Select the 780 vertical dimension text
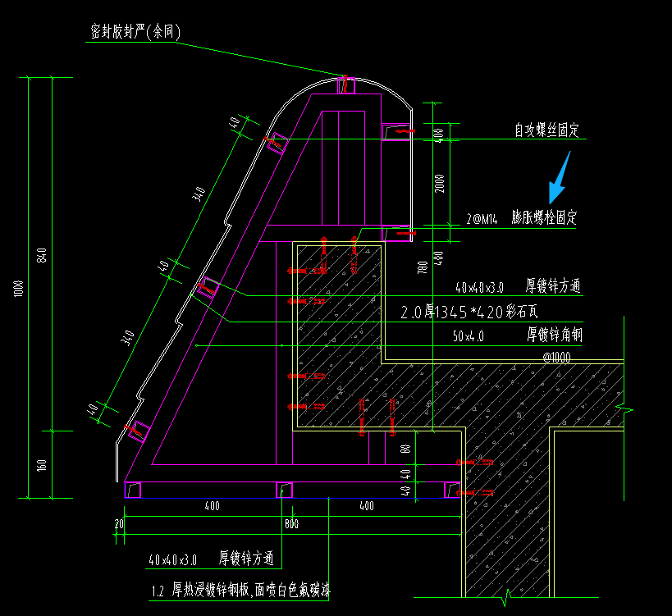This screenshot has width=672, height=616. tap(423, 267)
